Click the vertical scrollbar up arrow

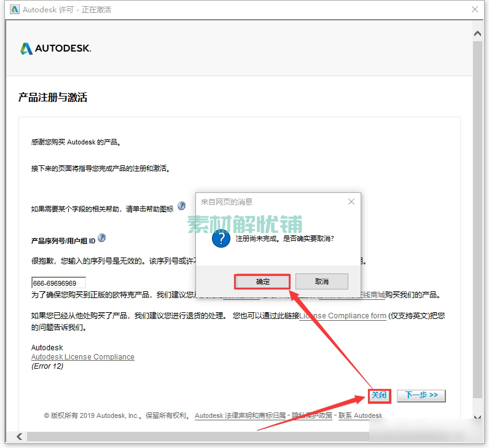click(477, 33)
